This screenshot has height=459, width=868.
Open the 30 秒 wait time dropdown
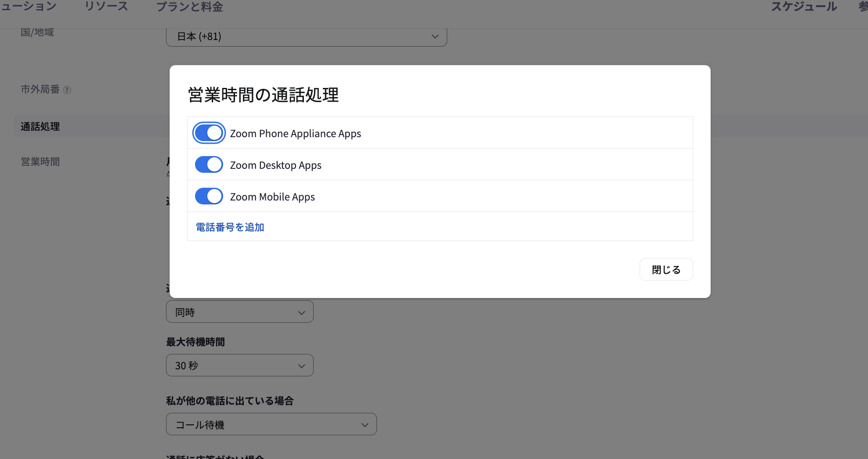239,365
